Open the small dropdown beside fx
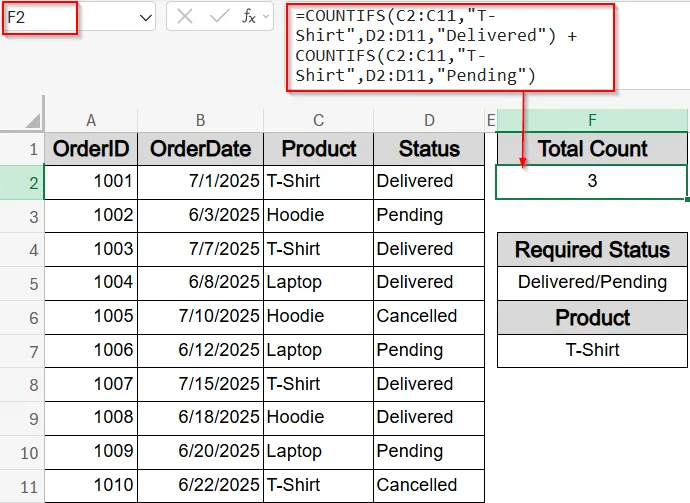690x503 pixels. (x=266, y=17)
